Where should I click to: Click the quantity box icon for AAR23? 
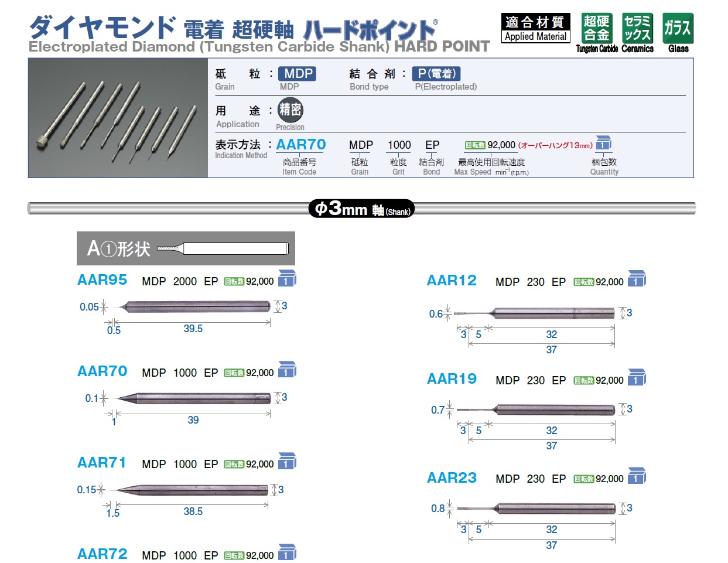[x=636, y=476]
